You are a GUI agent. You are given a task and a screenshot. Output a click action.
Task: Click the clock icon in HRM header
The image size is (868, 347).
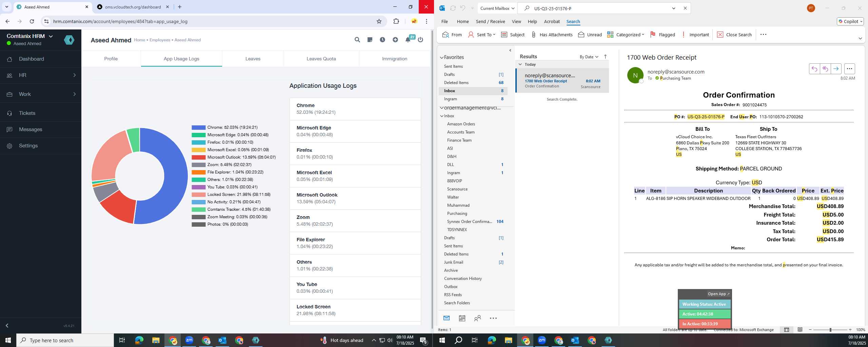point(382,40)
